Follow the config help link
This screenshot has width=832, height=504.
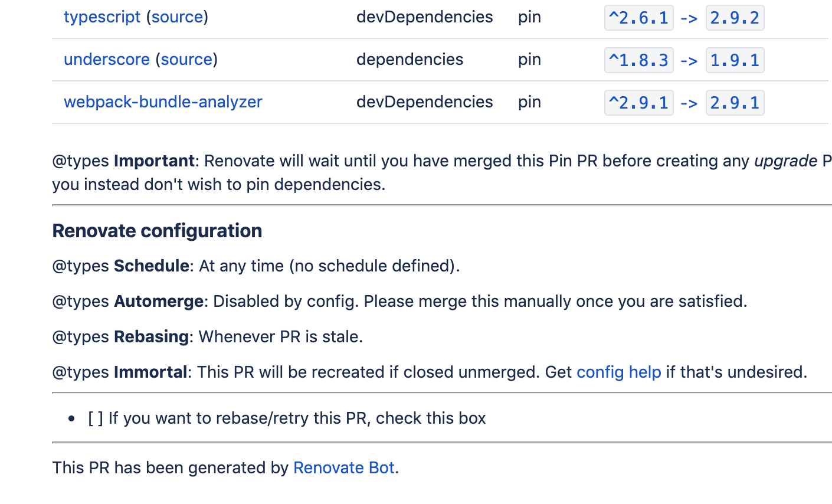click(x=618, y=372)
